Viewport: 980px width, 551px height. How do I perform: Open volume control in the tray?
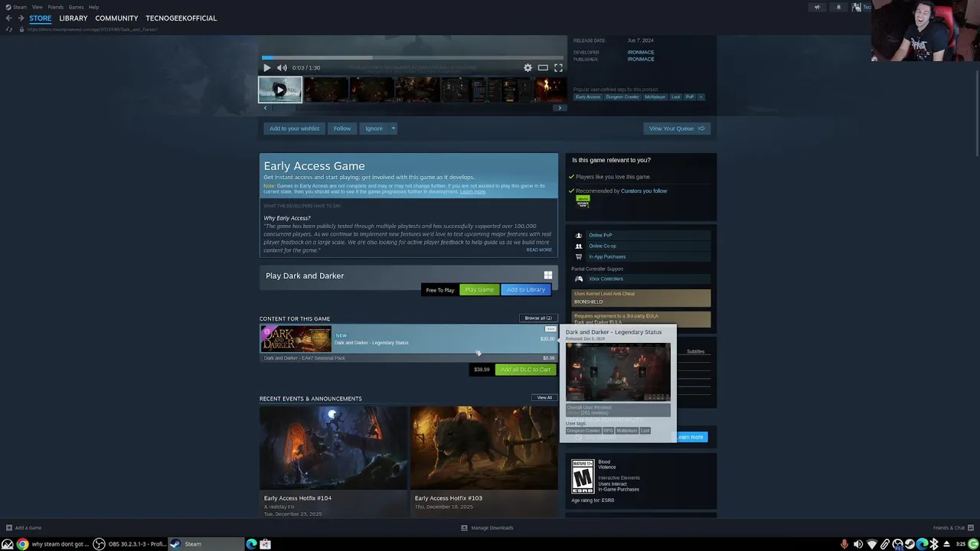(858, 544)
